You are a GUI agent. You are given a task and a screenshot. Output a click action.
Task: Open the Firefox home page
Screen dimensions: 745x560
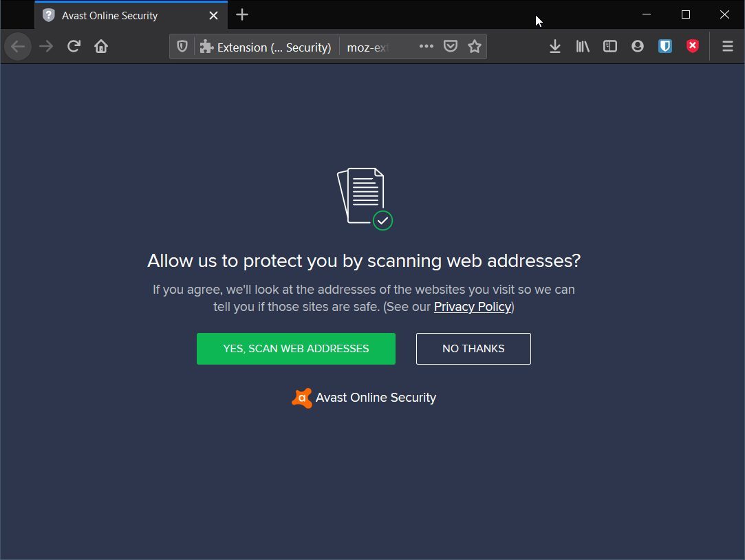pos(101,47)
